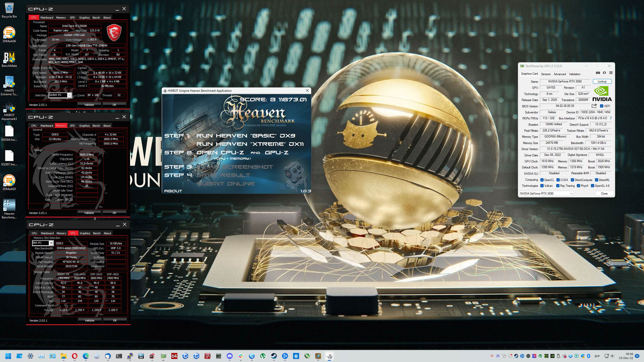Switch to Advanced tab in GPU-Z
644x362 pixels.
(560, 74)
